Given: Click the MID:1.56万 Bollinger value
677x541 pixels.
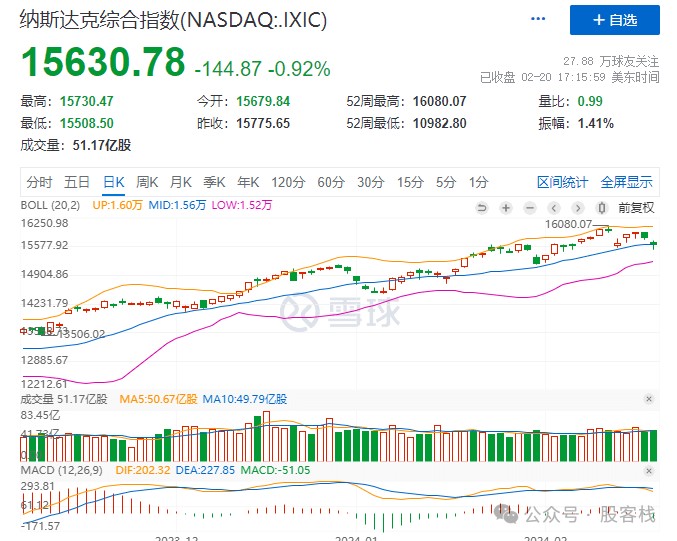Looking at the screenshot, I should [x=177, y=205].
